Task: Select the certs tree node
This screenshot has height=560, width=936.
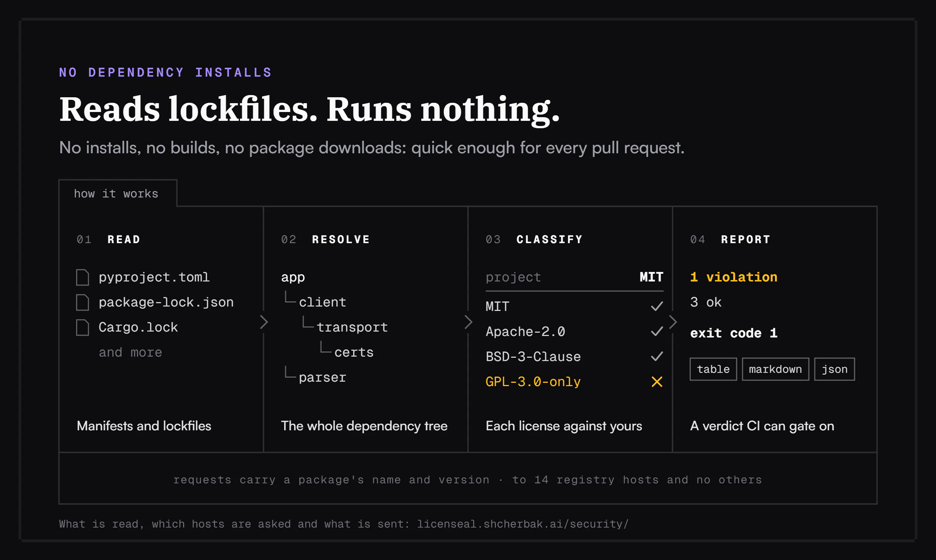Action: (354, 353)
